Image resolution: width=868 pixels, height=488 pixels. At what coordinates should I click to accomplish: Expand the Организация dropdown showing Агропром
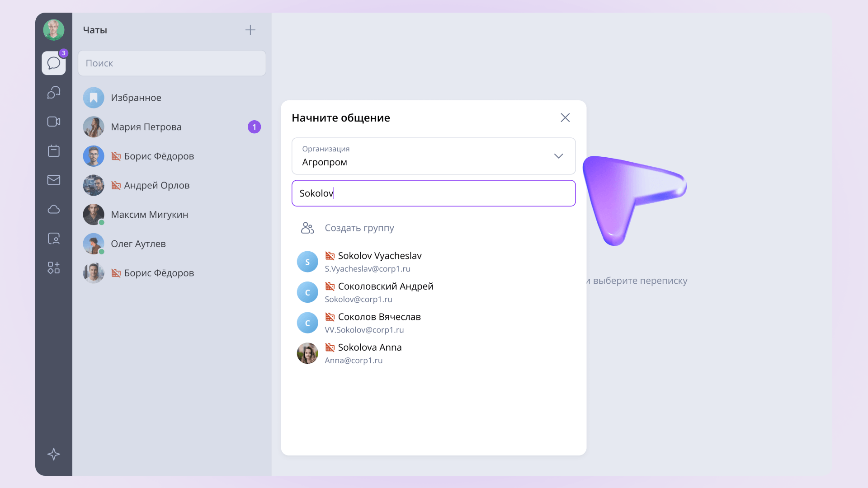tap(434, 156)
